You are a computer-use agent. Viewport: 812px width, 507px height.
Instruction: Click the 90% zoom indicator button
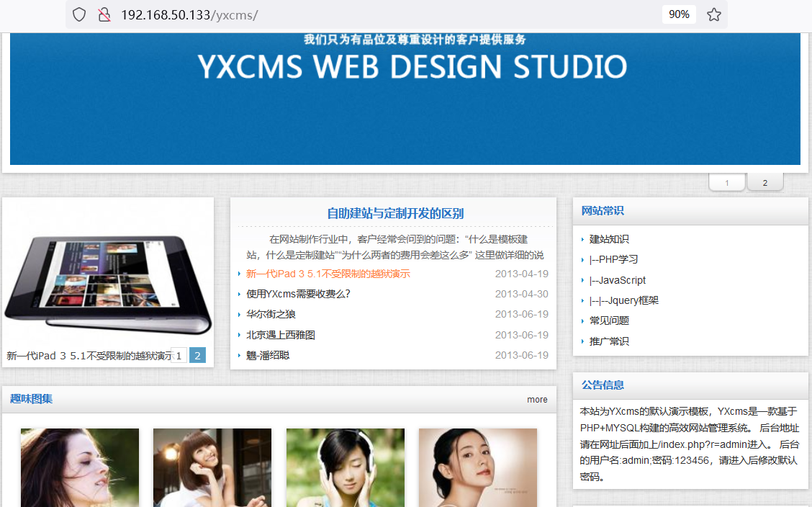(x=678, y=14)
